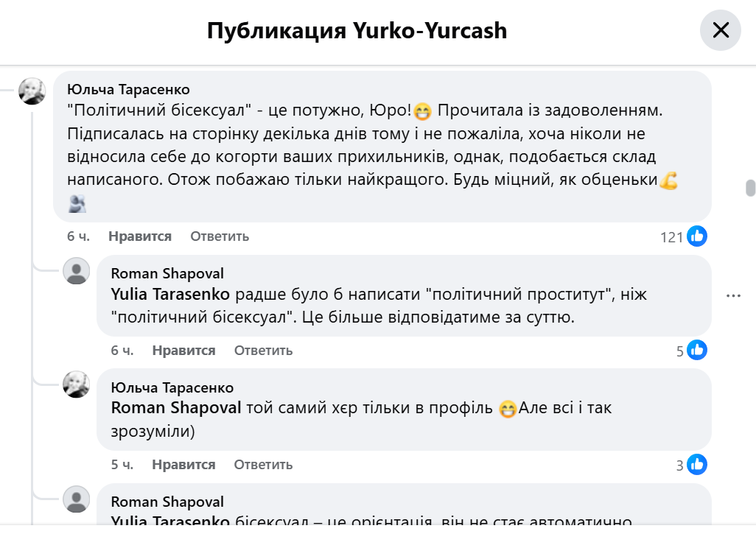Image resolution: width=756 pixels, height=534 pixels.
Task: Click the blurred avatar of Юльча Тарасенко
Action: click(x=32, y=90)
